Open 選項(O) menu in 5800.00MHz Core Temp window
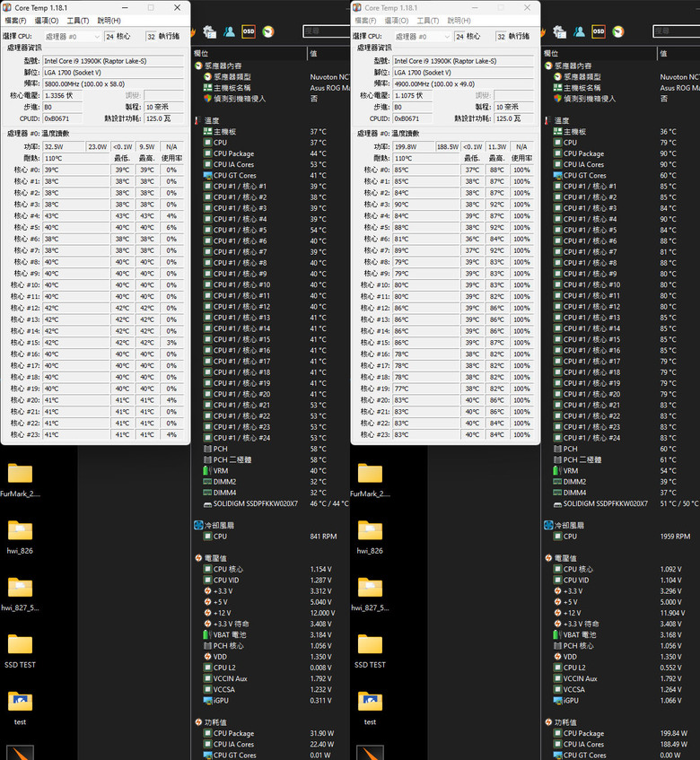700x760 pixels. [x=47, y=21]
